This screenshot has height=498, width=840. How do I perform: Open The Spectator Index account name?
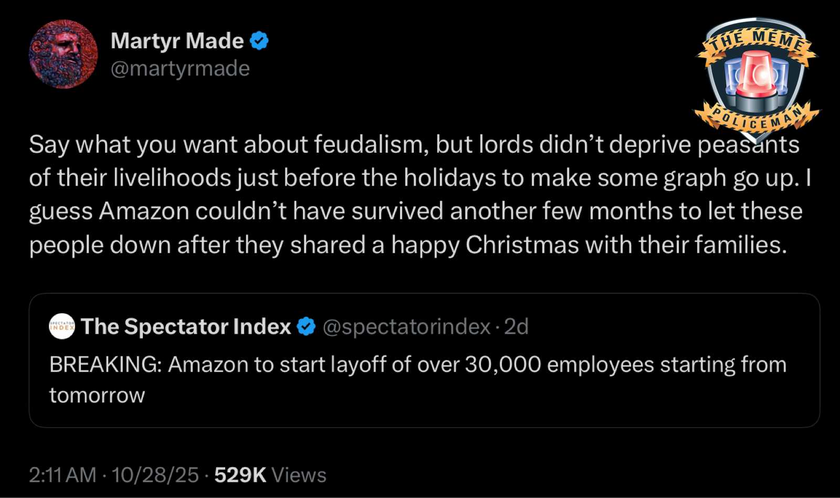click(x=186, y=327)
